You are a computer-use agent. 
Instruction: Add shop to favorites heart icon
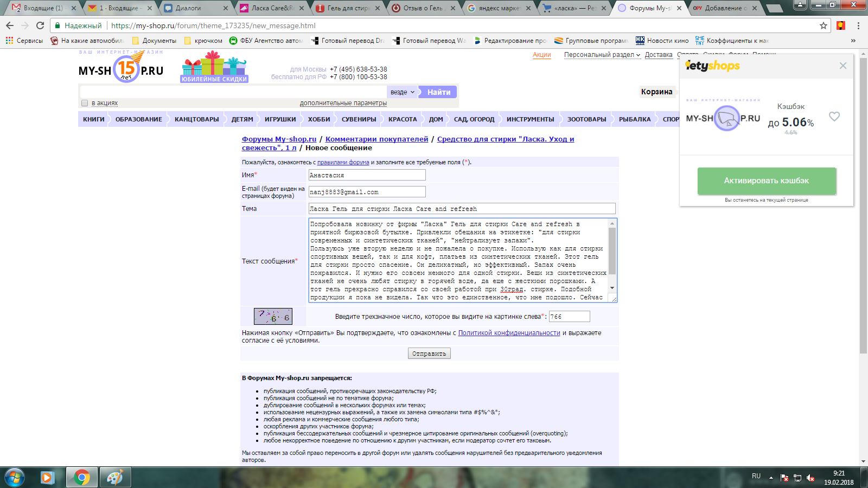(x=834, y=117)
